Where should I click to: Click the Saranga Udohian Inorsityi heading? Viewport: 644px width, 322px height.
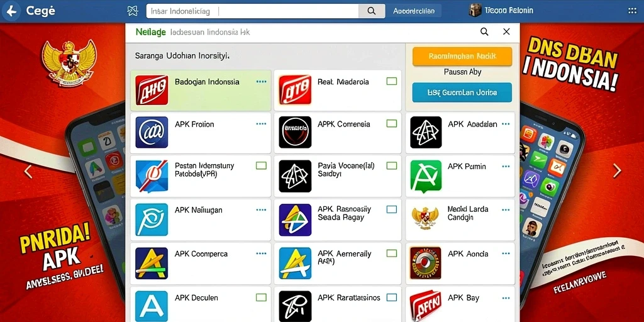(183, 55)
